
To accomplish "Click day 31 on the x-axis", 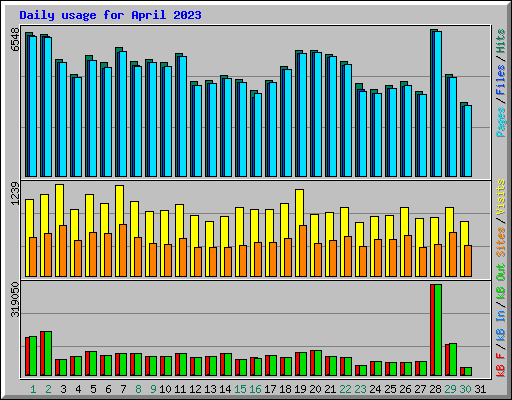I will (480, 389).
